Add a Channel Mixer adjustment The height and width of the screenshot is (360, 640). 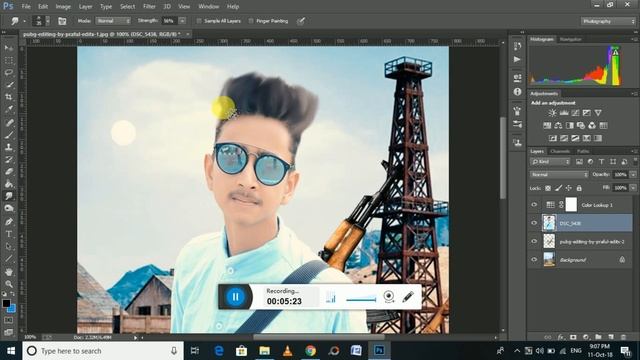592,125
